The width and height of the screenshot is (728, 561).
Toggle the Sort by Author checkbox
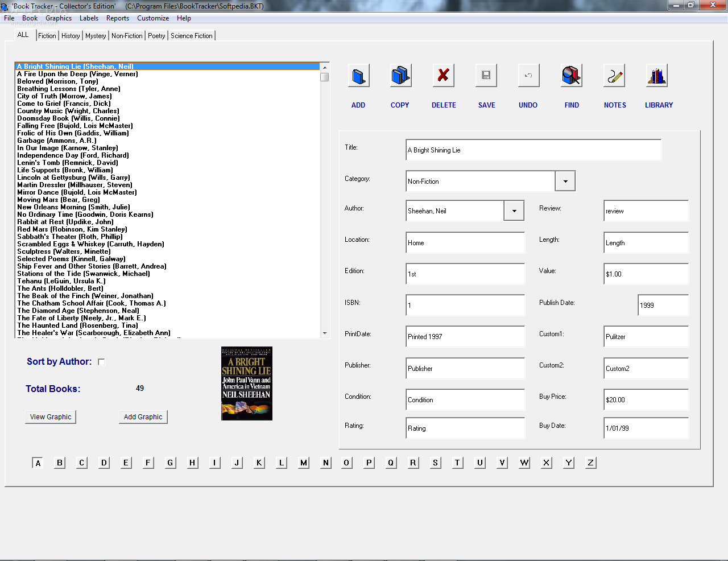point(101,362)
